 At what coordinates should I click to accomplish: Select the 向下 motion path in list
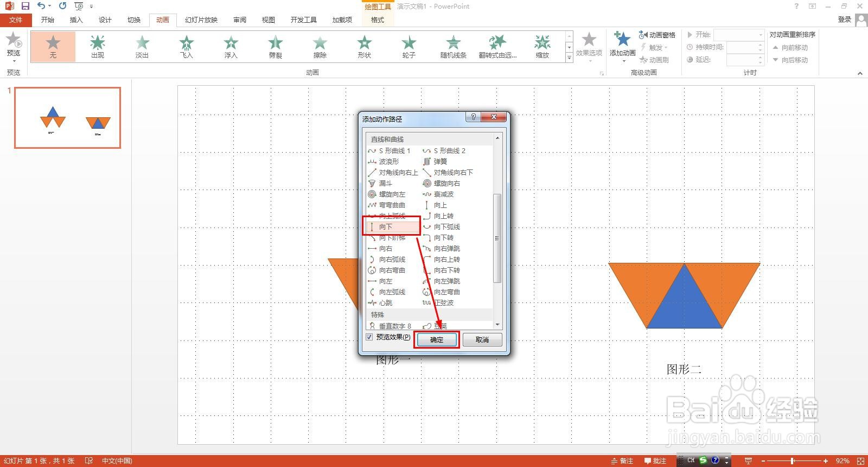pyautogui.click(x=392, y=227)
